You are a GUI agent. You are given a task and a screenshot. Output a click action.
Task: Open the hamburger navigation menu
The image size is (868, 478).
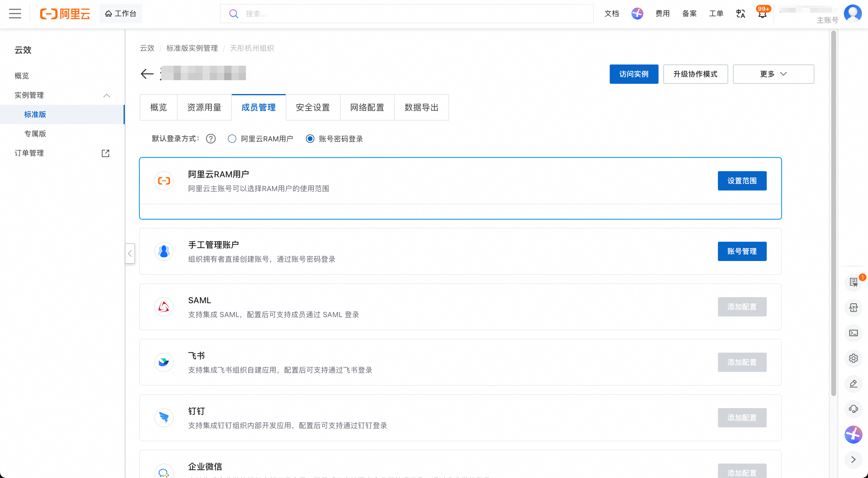(x=15, y=14)
